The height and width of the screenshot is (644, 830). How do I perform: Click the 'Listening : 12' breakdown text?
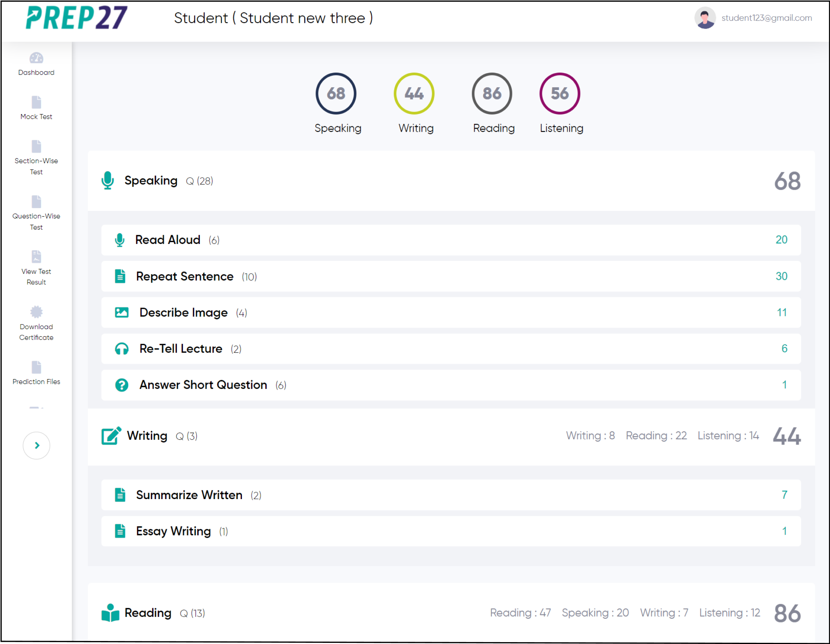click(730, 613)
